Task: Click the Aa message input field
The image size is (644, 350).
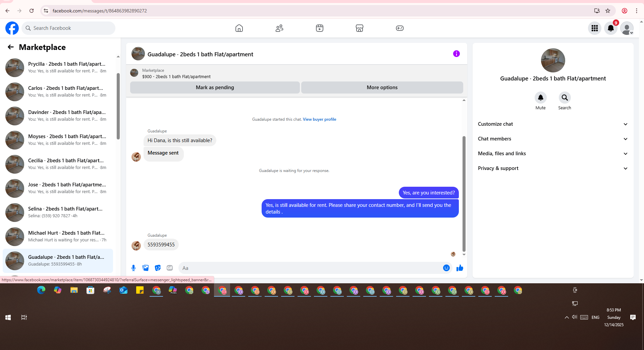Action: point(311,268)
